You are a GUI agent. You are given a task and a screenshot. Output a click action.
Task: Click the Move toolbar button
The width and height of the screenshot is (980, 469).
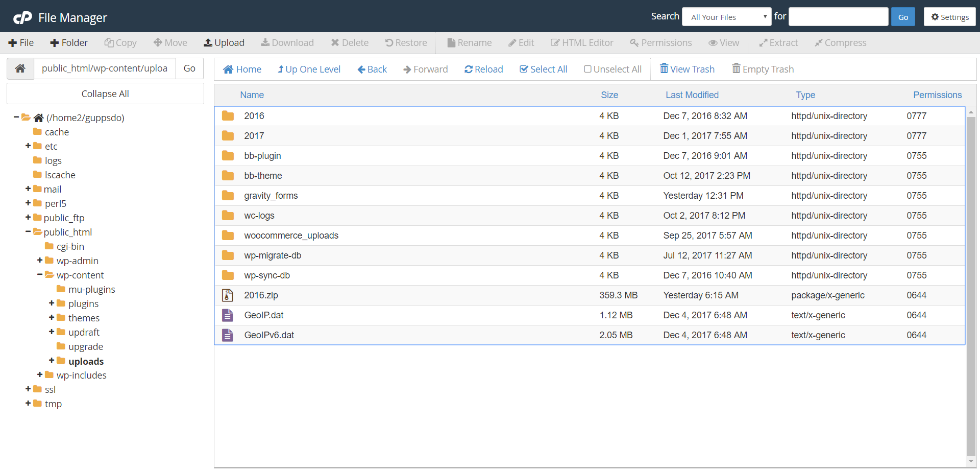pos(170,43)
